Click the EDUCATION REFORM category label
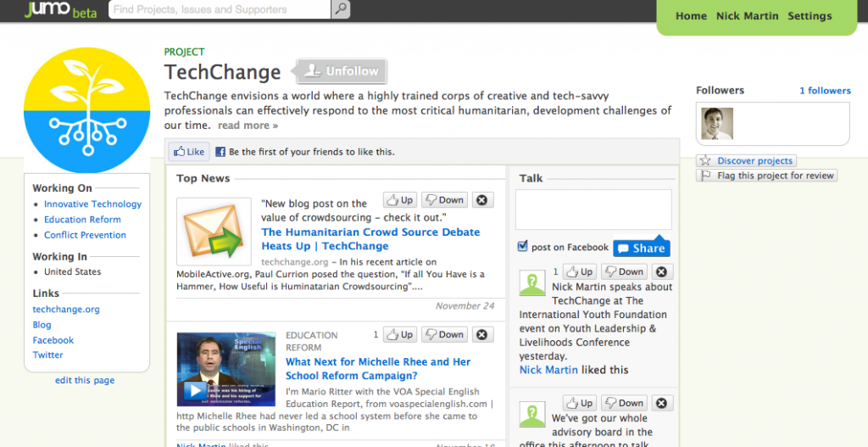 (312, 341)
